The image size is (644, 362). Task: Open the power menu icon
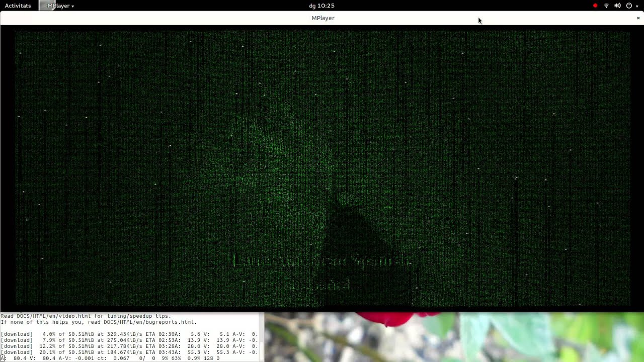629,6
